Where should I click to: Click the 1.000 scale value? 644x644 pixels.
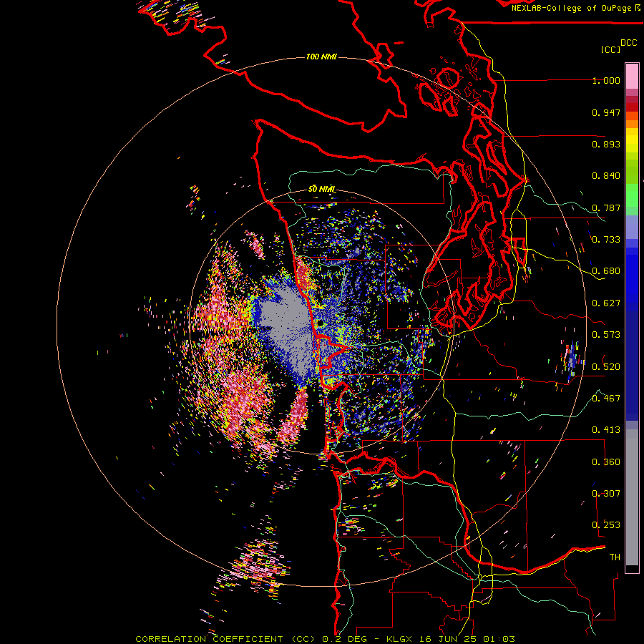click(606, 80)
